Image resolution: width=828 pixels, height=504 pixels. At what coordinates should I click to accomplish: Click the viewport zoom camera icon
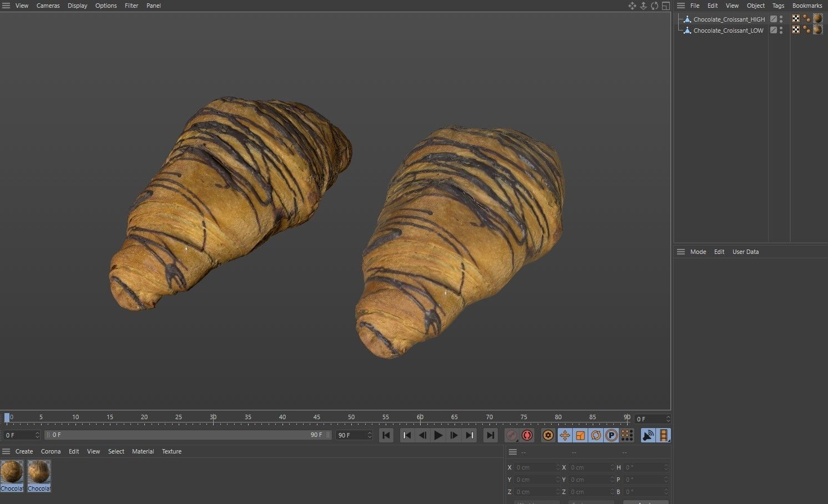click(643, 6)
